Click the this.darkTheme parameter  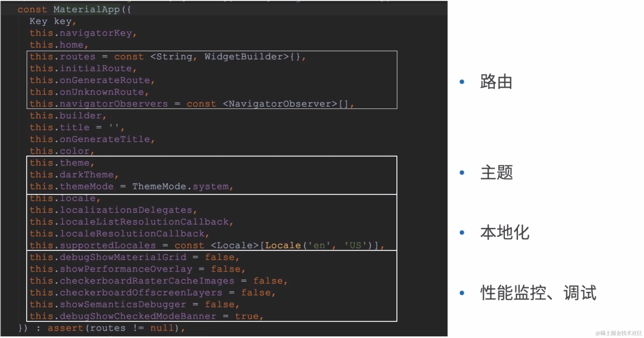click(x=74, y=175)
